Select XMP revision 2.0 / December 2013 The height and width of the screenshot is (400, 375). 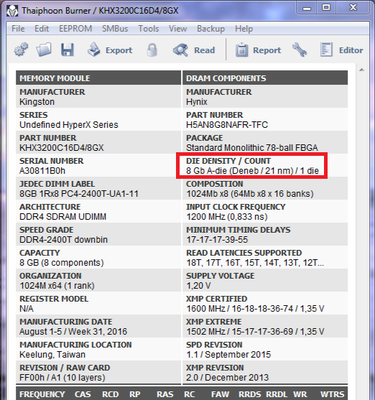(x=227, y=378)
